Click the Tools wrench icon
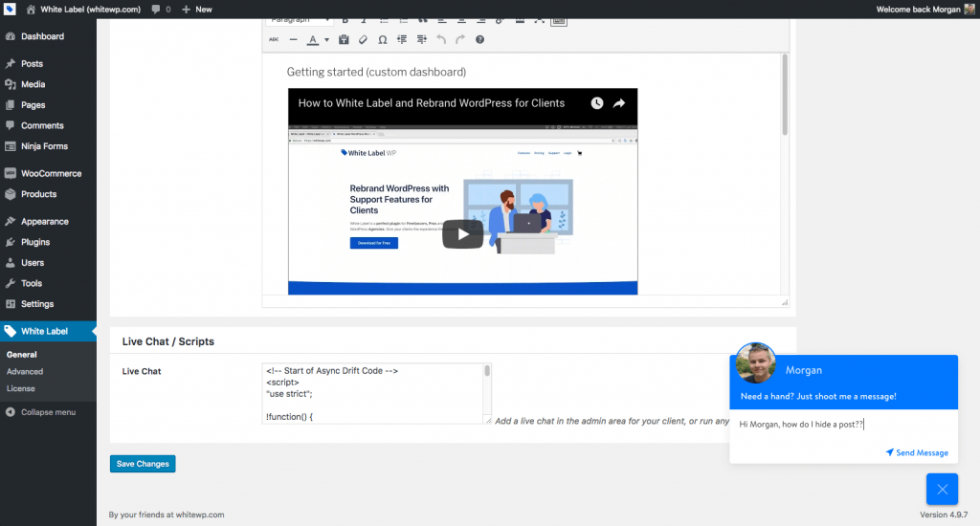Screen dimensions: 980x526 10,284
